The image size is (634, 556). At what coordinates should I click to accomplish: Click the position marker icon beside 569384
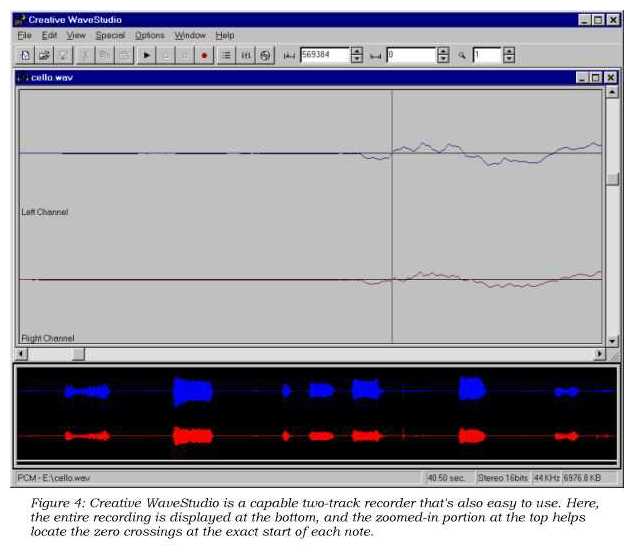[x=289, y=56]
